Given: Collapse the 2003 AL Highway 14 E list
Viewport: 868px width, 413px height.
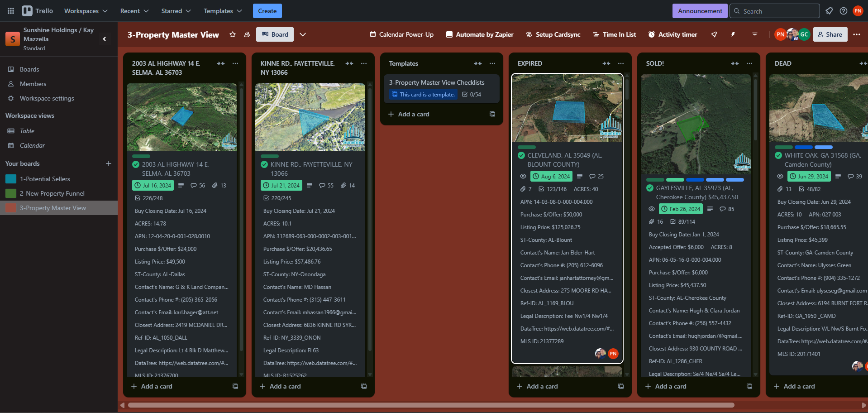Looking at the screenshot, I should click(221, 63).
